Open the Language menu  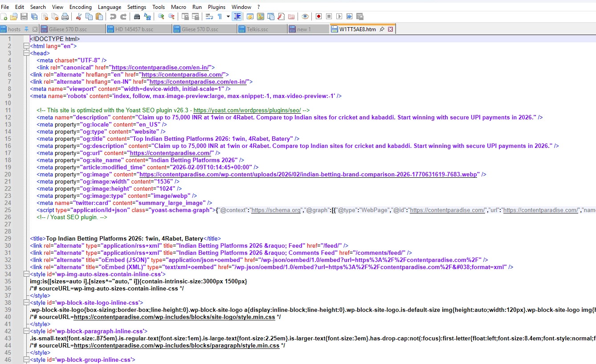(109, 7)
